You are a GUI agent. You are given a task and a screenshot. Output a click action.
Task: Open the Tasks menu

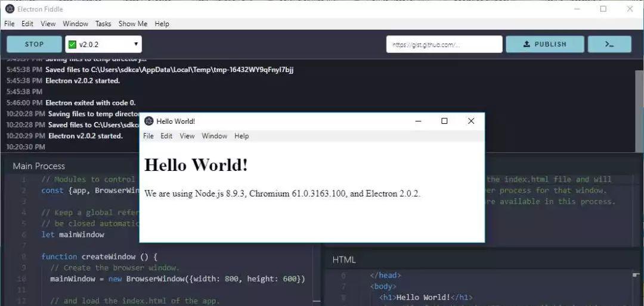pyautogui.click(x=103, y=24)
